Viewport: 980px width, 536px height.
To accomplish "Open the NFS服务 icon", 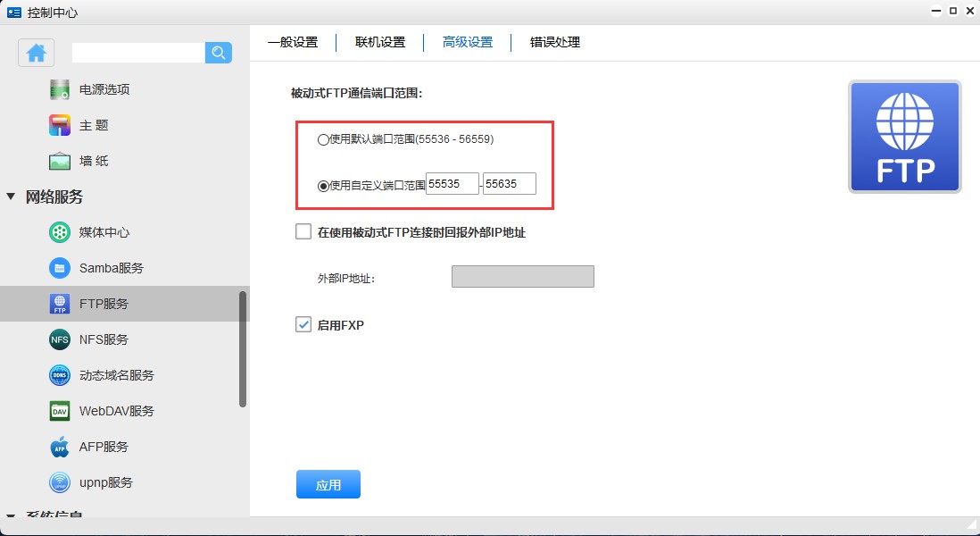I will click(x=60, y=339).
